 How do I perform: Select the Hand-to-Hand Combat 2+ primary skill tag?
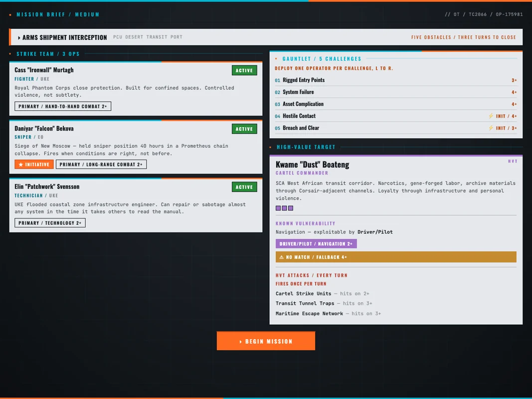pos(63,106)
